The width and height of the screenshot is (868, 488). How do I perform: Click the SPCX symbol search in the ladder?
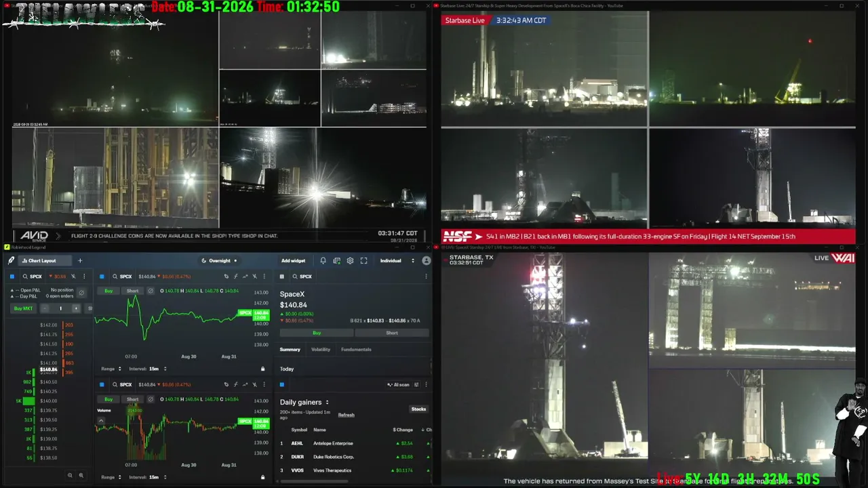point(33,277)
